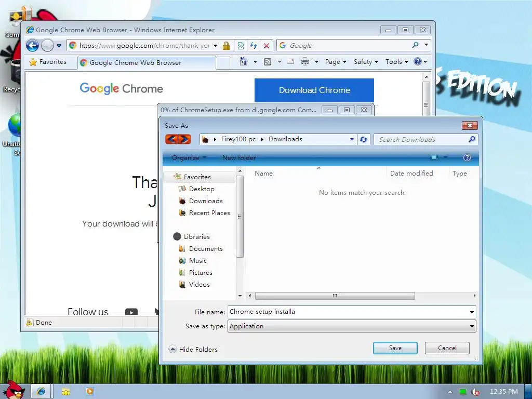Open the Favorites star button
Viewport: 532px width, 399px height.
[x=48, y=62]
